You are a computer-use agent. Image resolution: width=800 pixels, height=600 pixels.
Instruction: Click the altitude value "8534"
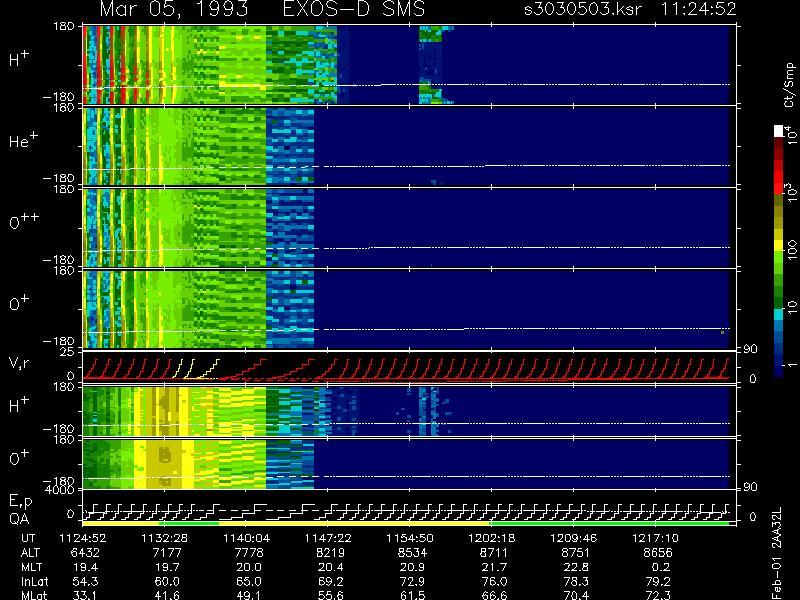(x=412, y=553)
